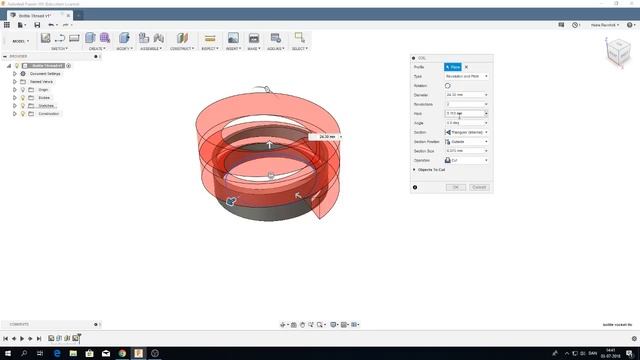Expand the Sketches folder node
Screen dimensions: 640x360
15,106
